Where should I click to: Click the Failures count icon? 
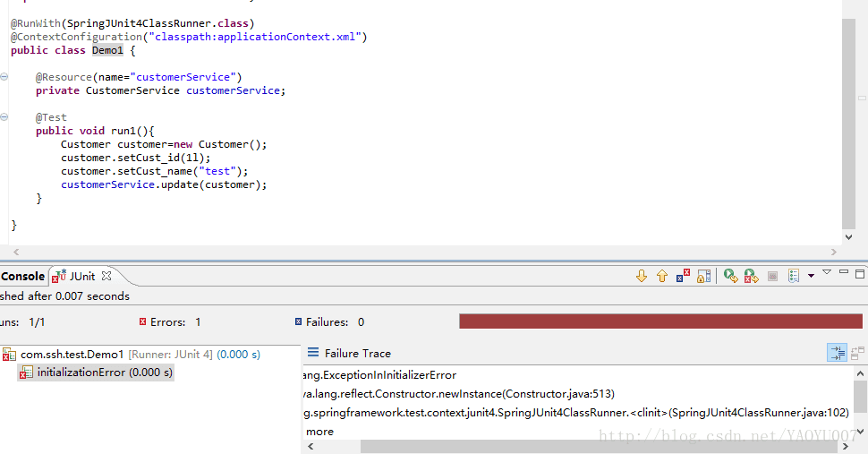tap(298, 321)
